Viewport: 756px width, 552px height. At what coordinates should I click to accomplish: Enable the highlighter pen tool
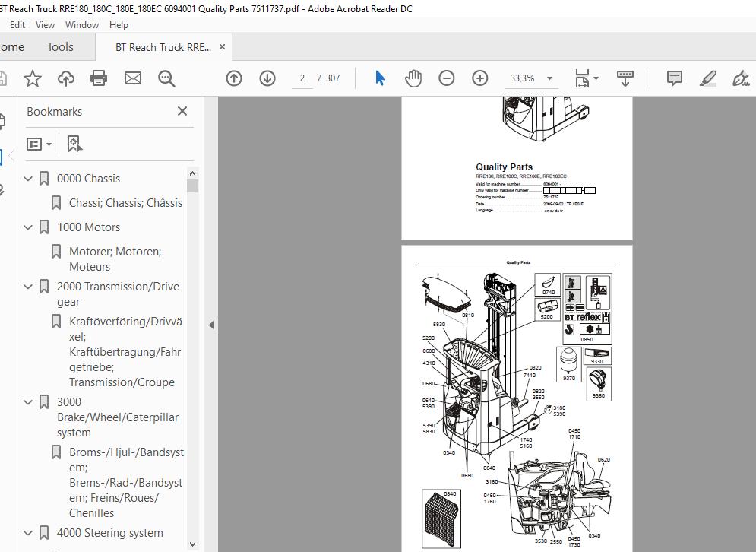pos(707,78)
